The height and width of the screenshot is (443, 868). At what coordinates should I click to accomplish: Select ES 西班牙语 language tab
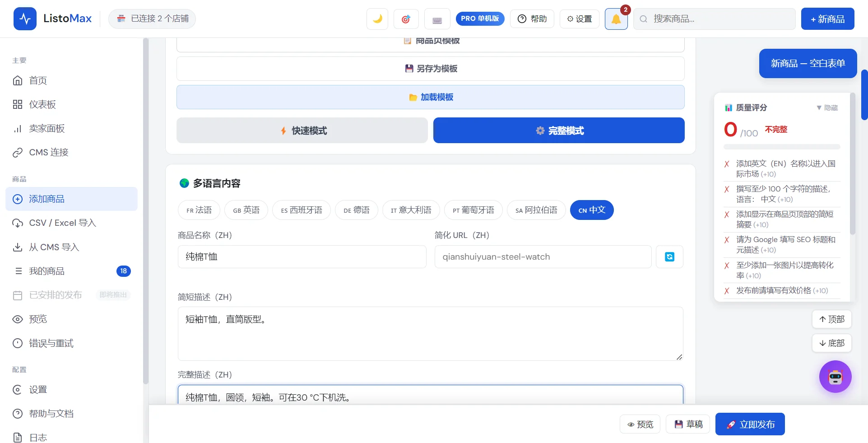pos(302,210)
